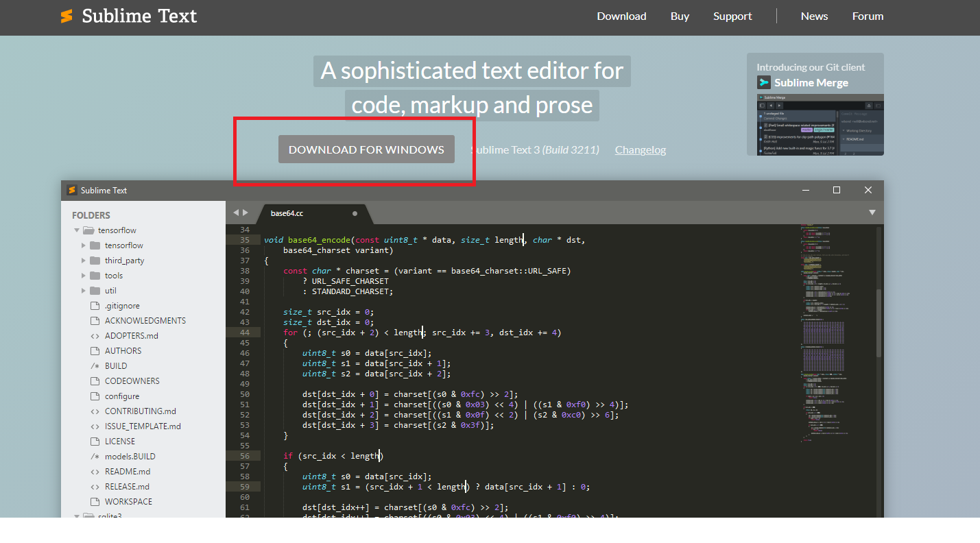This screenshot has height=543, width=980.
Task: Click the icon beside models.BUILD
Action: click(95, 457)
